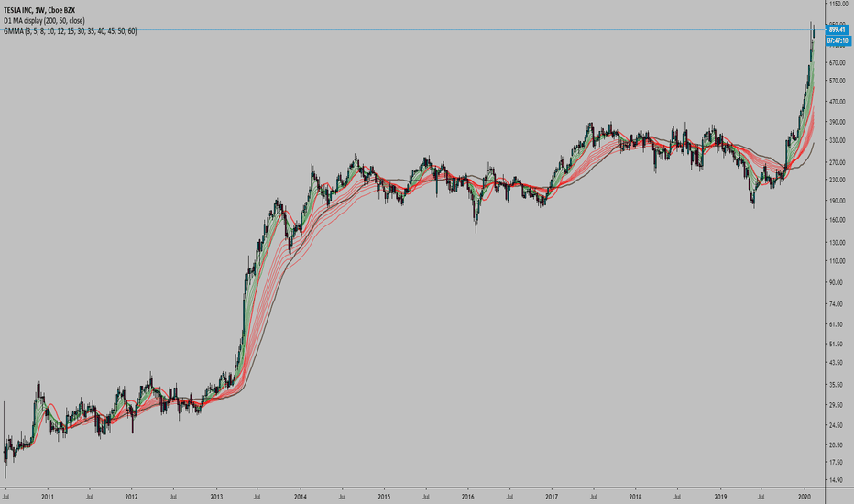The width and height of the screenshot is (854, 504).
Task: Click the 51.50 price axis label
Action: click(836, 344)
